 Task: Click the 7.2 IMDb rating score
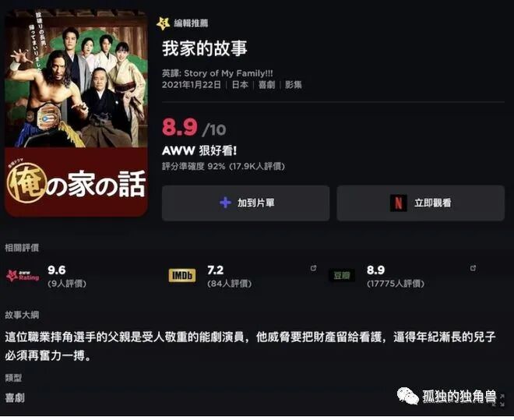[216, 270]
